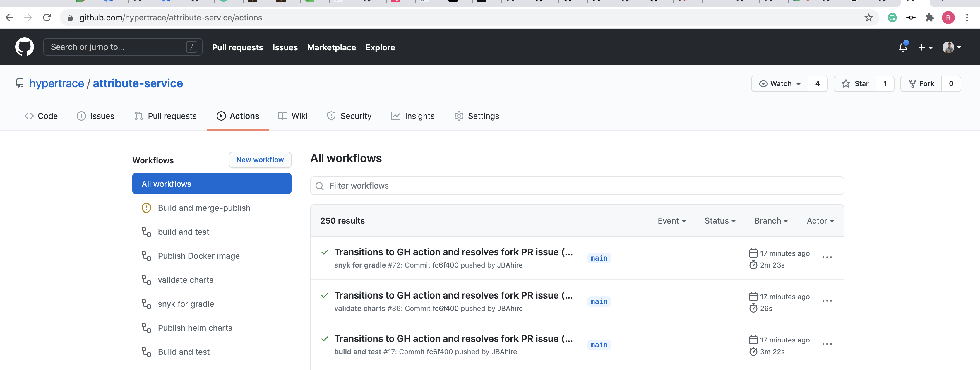Switch to the Wiki tab
Viewport: 980px width, 370px height.
292,116
